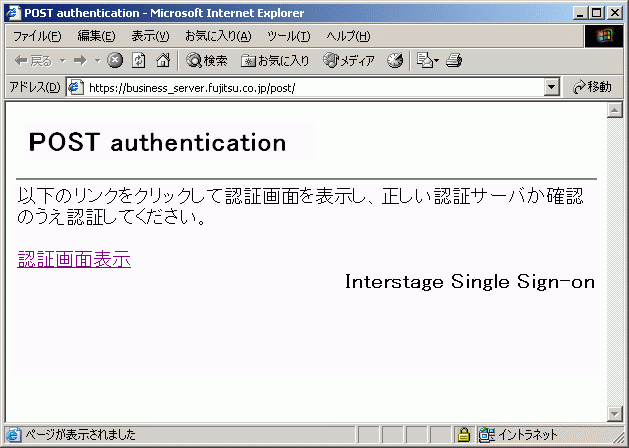Click the 認証画面表示 link

(74, 259)
